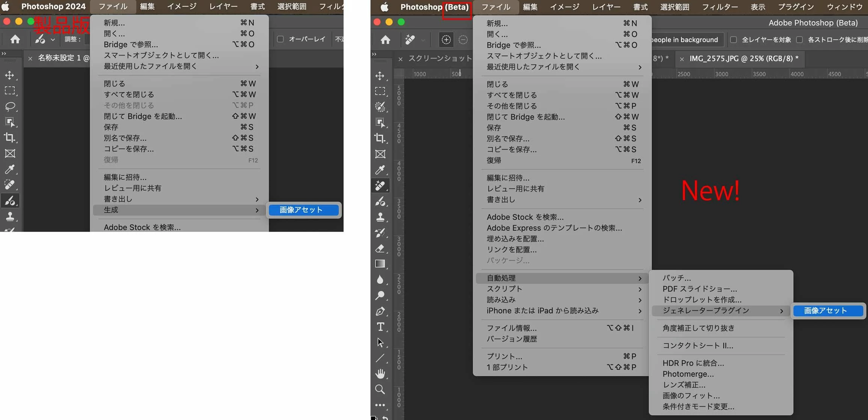Click Adobe Express のテンプレートの検索 entry
Viewport: 868px width, 420px height.
pyautogui.click(x=554, y=228)
